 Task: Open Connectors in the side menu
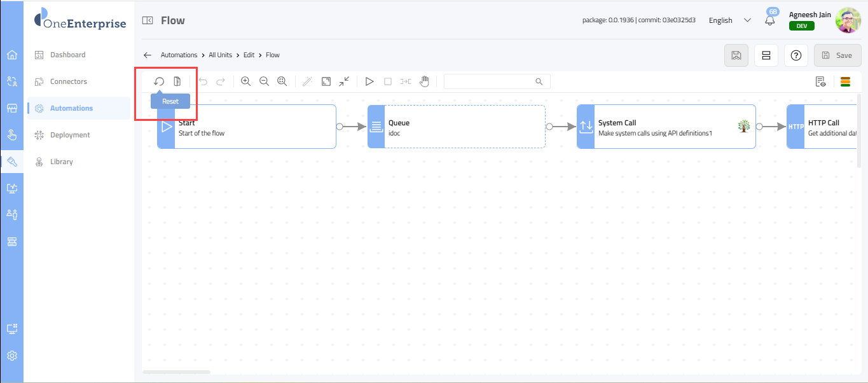(69, 81)
